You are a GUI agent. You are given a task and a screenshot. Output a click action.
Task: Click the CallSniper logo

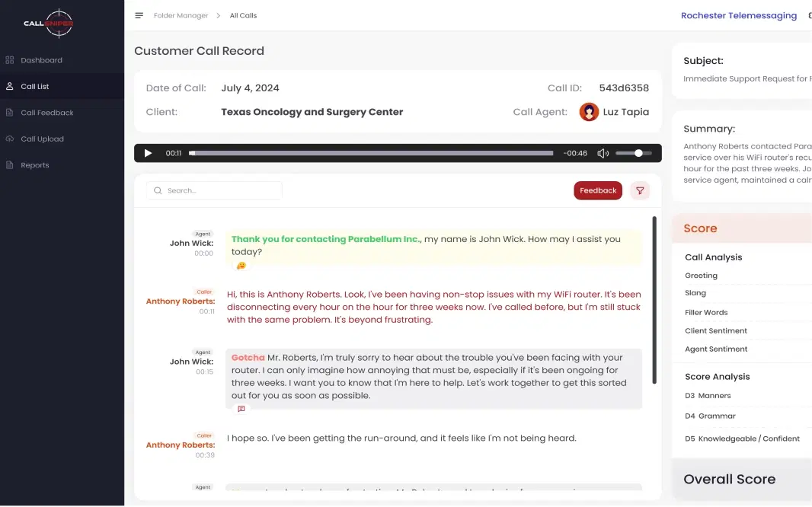[x=49, y=24]
